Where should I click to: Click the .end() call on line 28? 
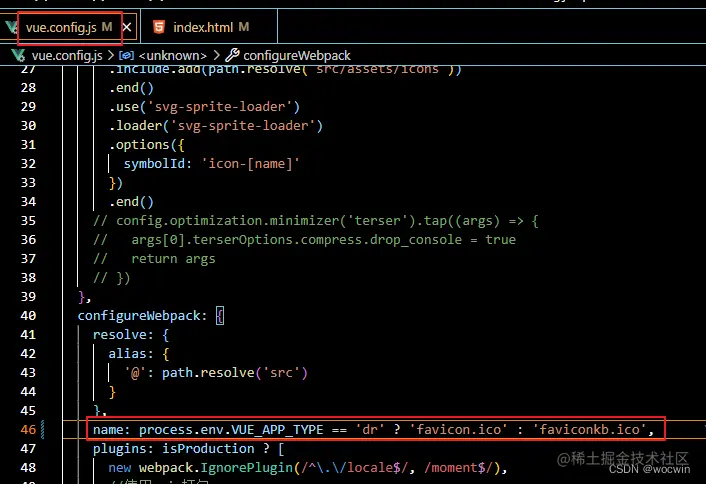tap(131, 88)
